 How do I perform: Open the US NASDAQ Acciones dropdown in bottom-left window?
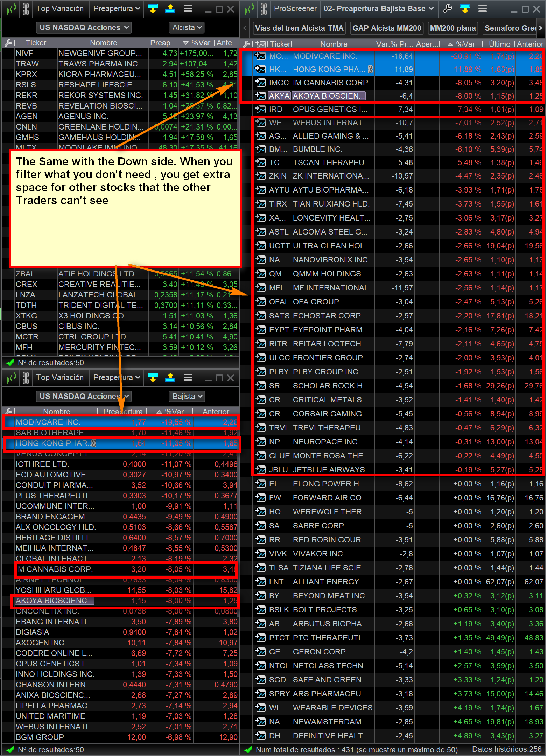tap(84, 397)
